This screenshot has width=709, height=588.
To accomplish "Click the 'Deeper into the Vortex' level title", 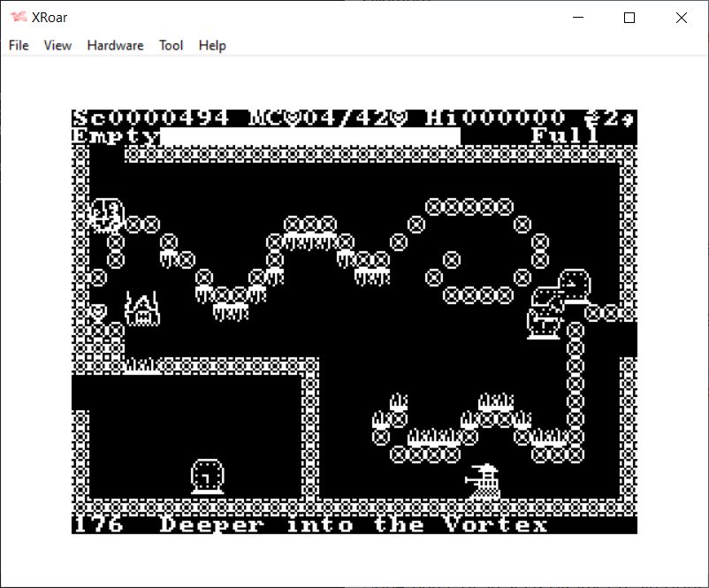I will coord(354,524).
